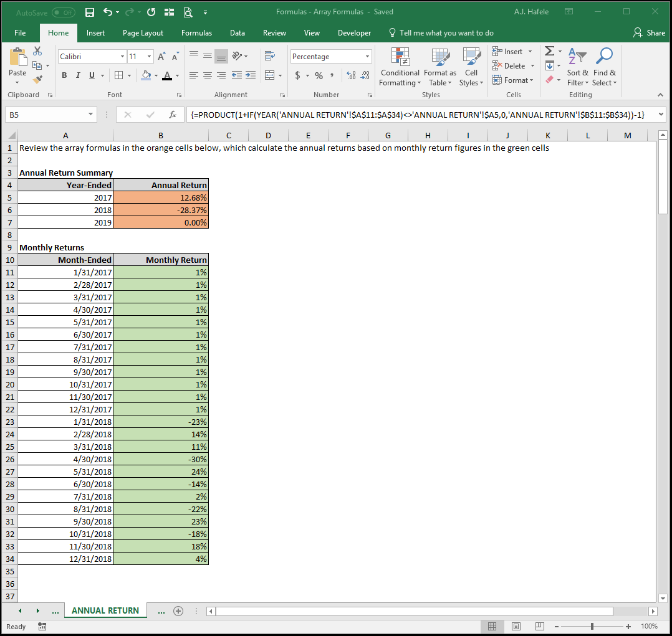672x636 pixels.
Task: Click the Zoom In plus button
Action: point(628,627)
